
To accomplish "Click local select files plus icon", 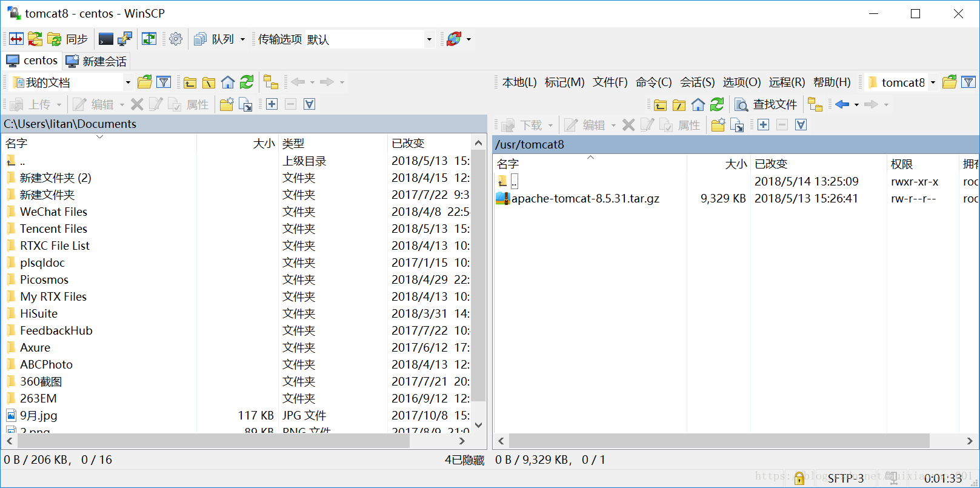I will (272, 104).
